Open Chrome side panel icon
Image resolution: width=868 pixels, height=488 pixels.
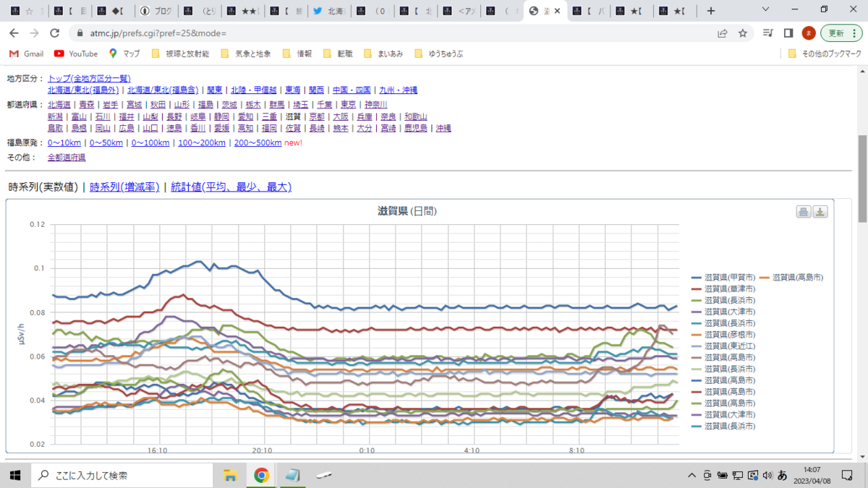point(788,33)
